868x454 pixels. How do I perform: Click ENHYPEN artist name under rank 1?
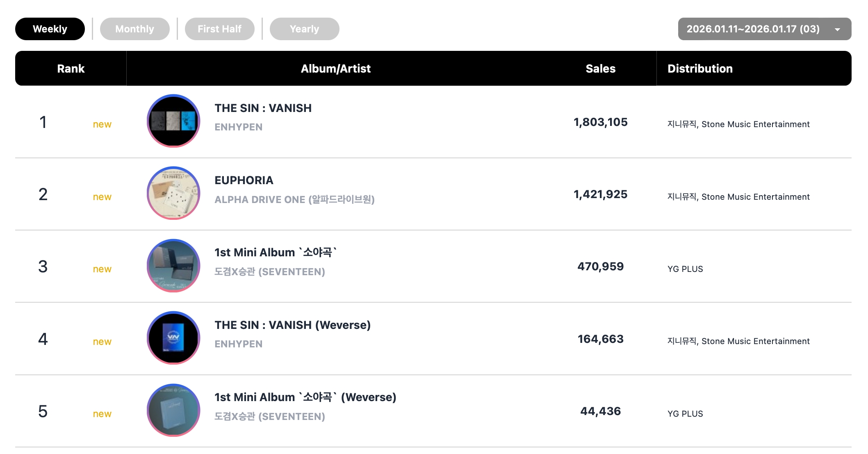point(238,127)
